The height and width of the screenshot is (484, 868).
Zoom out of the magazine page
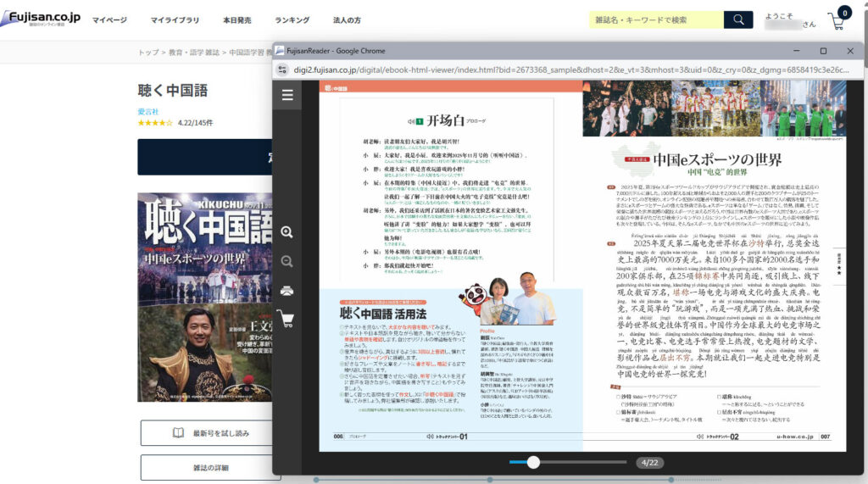(x=287, y=261)
